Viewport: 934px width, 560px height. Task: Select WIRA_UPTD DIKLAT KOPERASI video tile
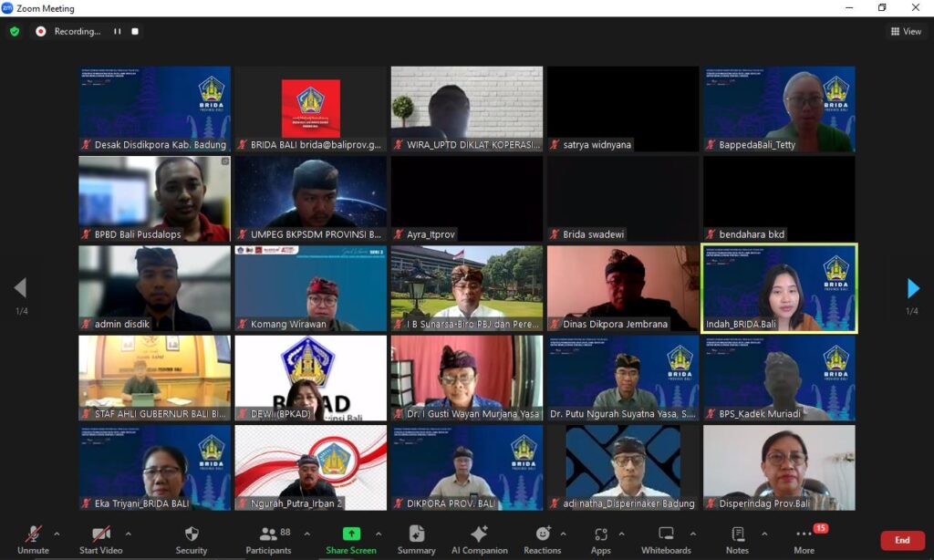coord(467,109)
